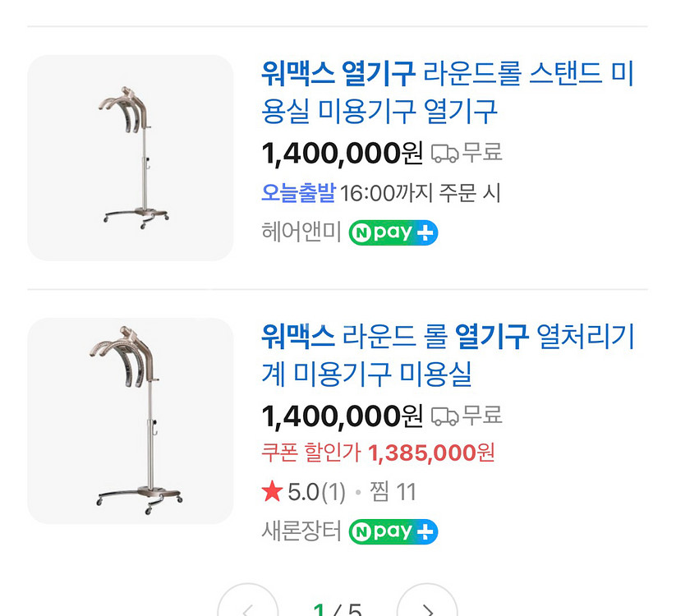Open the 라운드롤 스탠드 미용실 product title

click(448, 92)
